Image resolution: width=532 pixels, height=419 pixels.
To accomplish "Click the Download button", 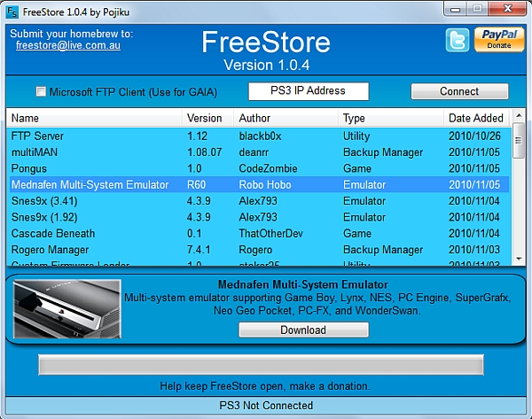I will (303, 330).
